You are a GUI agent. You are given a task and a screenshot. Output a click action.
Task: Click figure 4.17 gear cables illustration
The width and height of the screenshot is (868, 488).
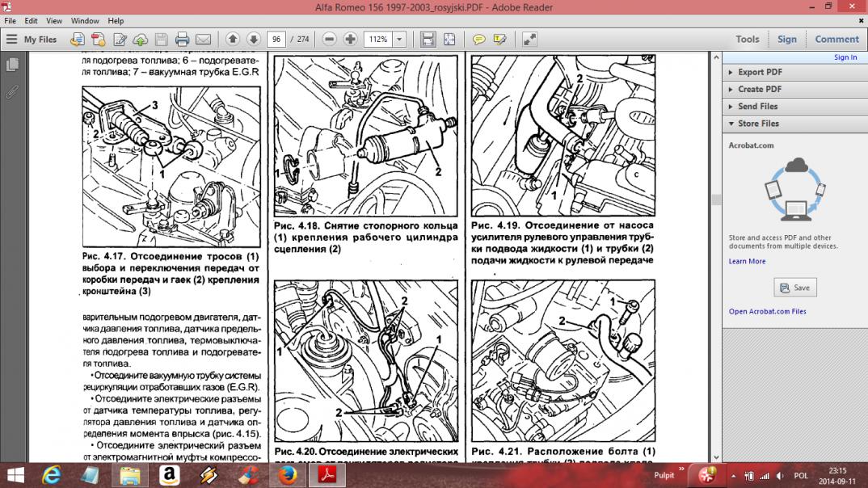171,166
